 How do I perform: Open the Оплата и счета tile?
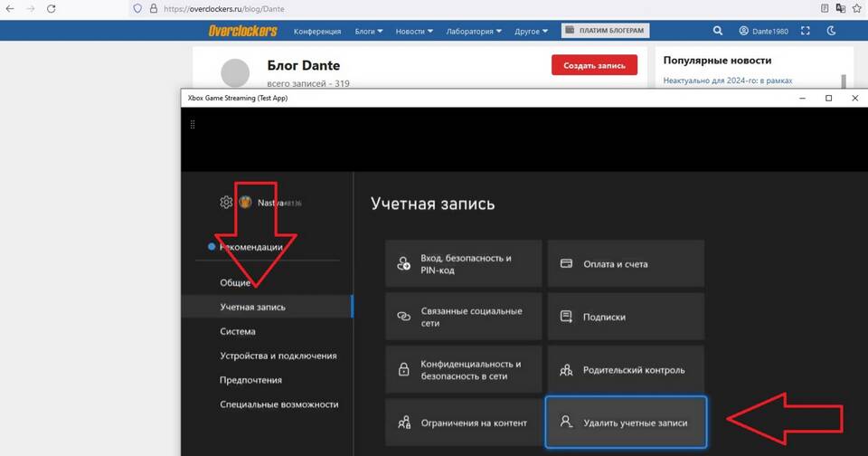click(x=625, y=264)
